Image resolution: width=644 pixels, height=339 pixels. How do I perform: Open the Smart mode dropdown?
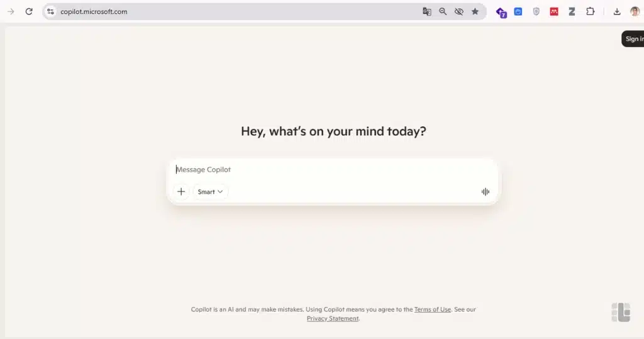[210, 191]
